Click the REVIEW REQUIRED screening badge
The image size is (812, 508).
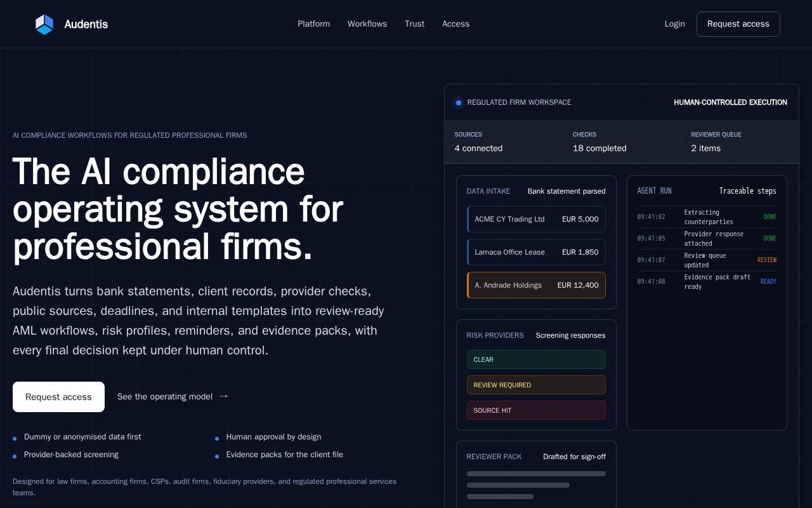536,385
